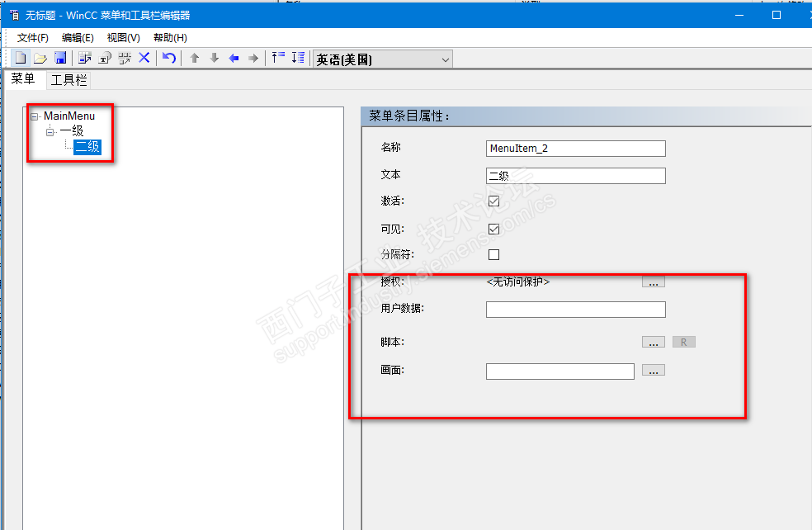
Task: Toggle the 激活 checkbox
Action: (494, 201)
